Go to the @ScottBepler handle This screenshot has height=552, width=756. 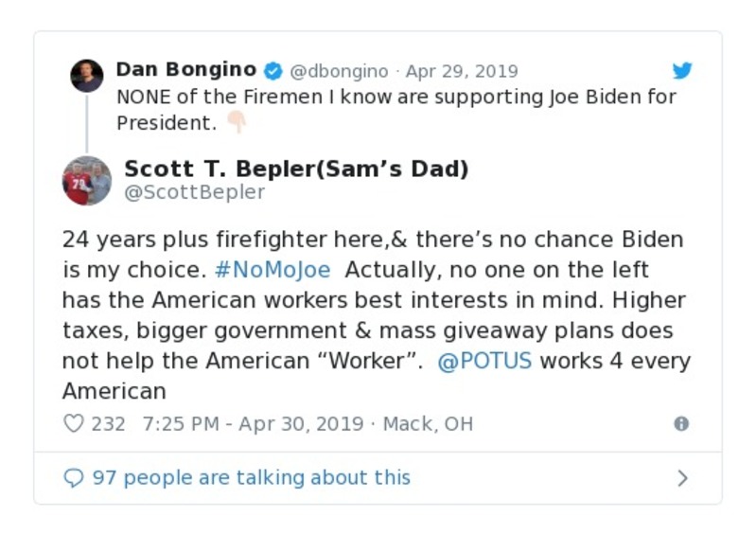pyautogui.click(x=195, y=193)
